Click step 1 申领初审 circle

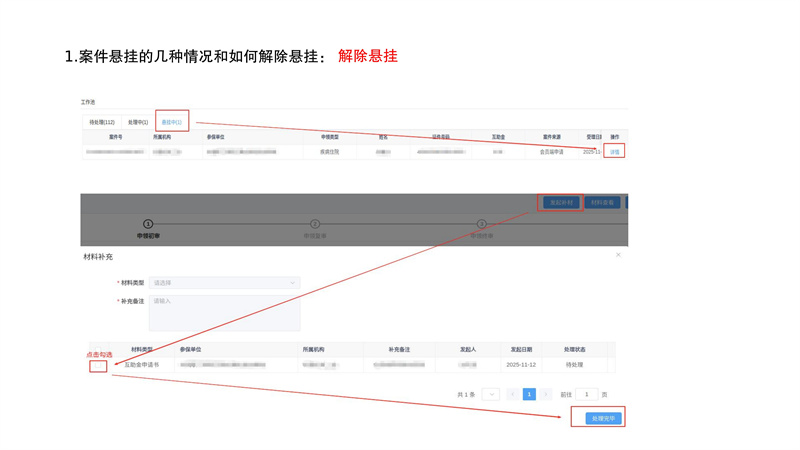pyautogui.click(x=148, y=224)
